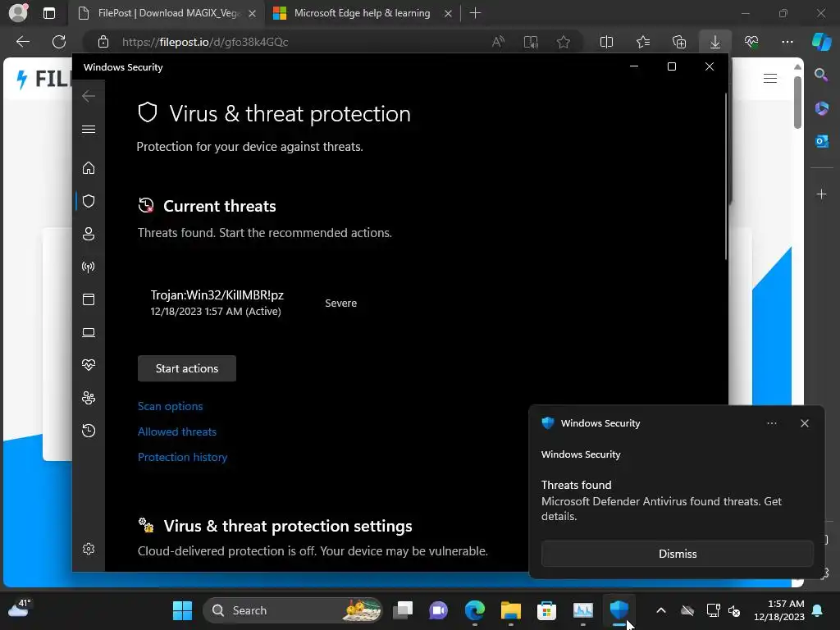
Task: Open Windows Security settings gear icon
Action: (89, 549)
